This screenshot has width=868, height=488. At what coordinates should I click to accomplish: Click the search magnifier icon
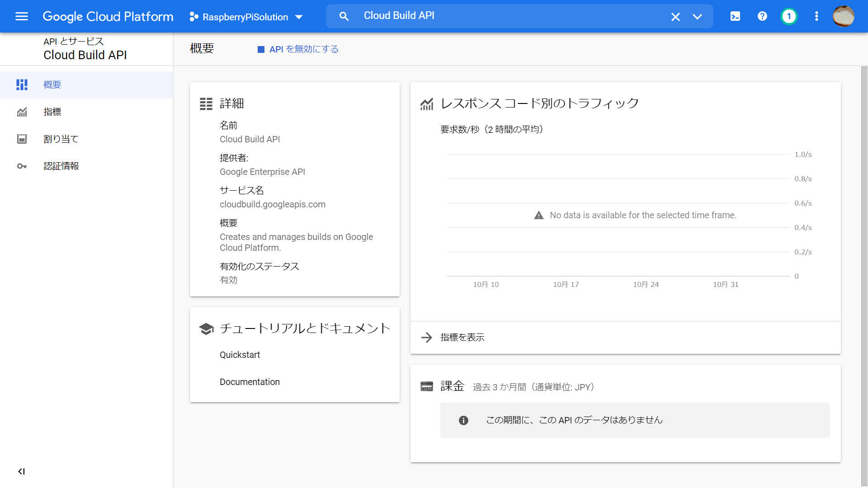coord(344,17)
